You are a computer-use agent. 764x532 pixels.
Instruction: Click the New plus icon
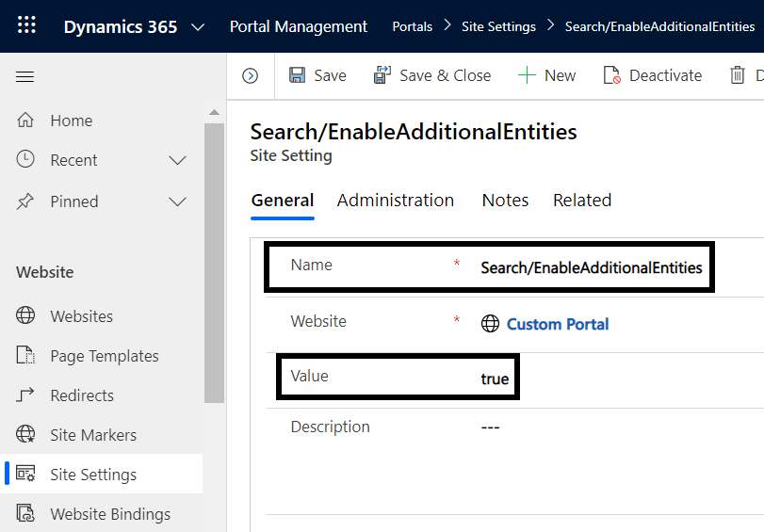[528, 75]
